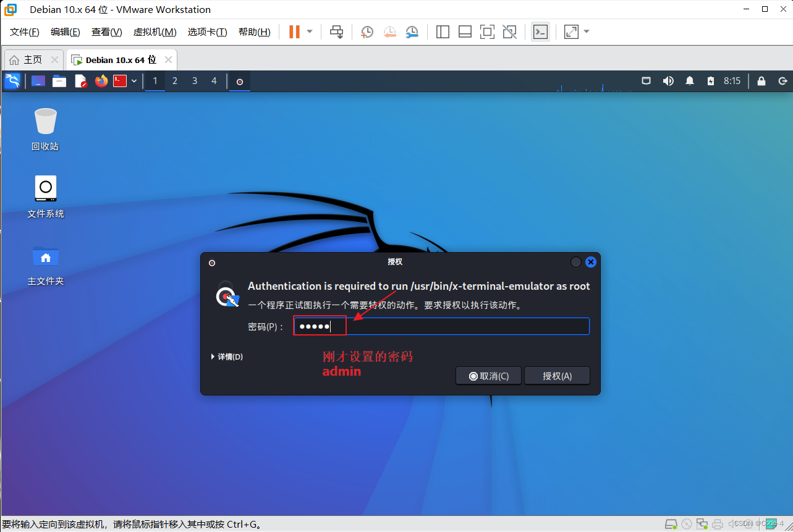Image resolution: width=793 pixels, height=532 pixels.
Task: Toggle the VMware console view mode
Action: pos(540,32)
